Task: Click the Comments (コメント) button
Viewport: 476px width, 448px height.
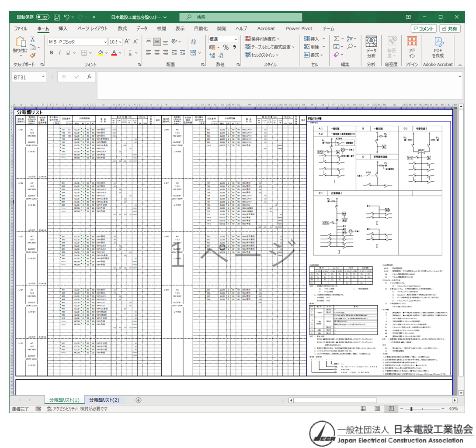Action: pyautogui.click(x=423, y=28)
